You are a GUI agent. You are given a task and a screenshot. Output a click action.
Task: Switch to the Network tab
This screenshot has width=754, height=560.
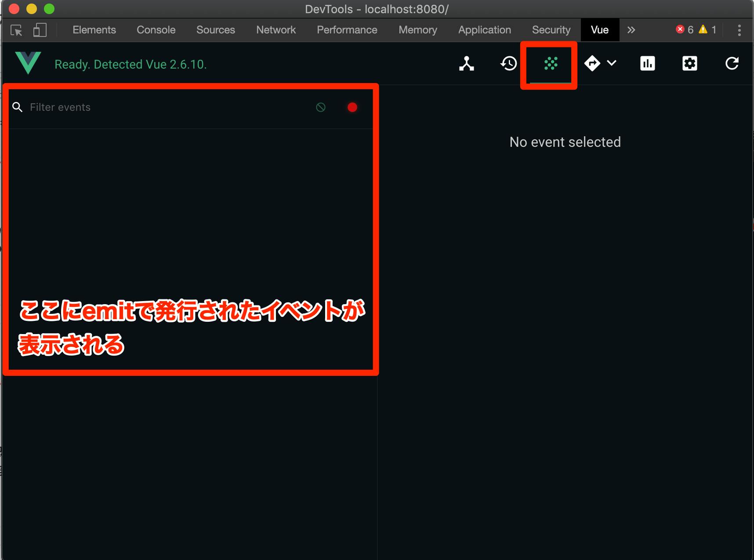tap(275, 30)
